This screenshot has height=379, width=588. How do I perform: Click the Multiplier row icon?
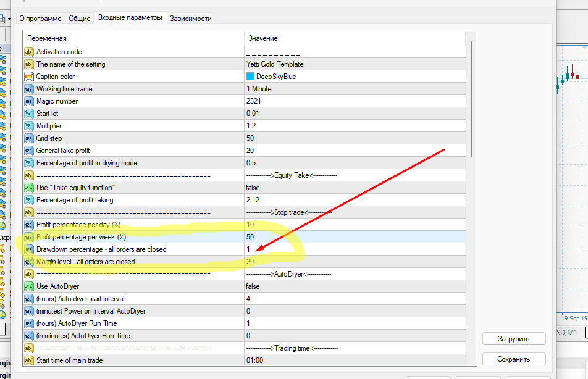click(28, 126)
